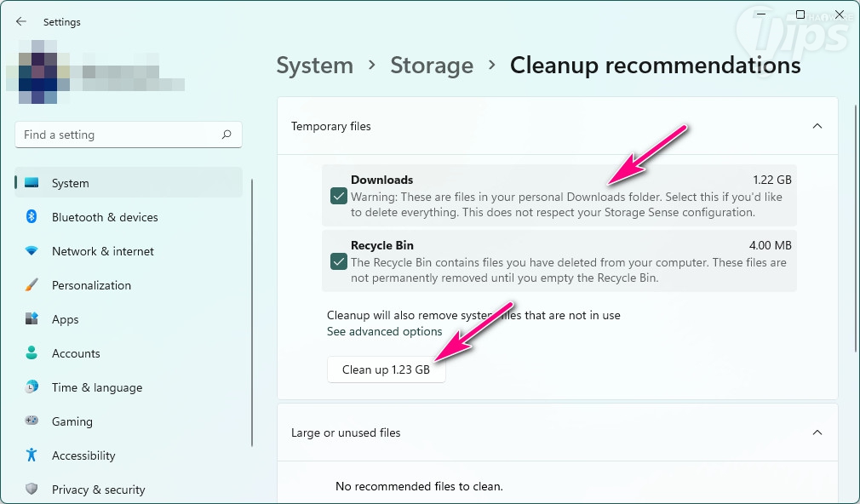Click the System monitor icon
Image resolution: width=860 pixels, height=504 pixels.
pos(32,183)
